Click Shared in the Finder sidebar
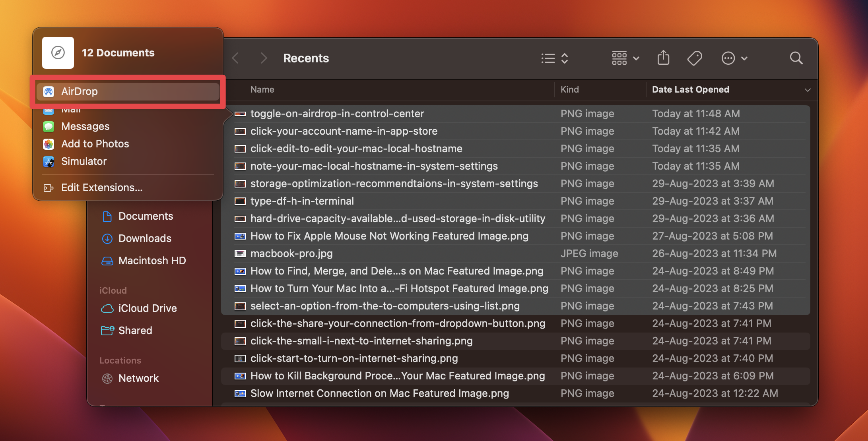Screen dimensions: 868x441 tap(135, 330)
